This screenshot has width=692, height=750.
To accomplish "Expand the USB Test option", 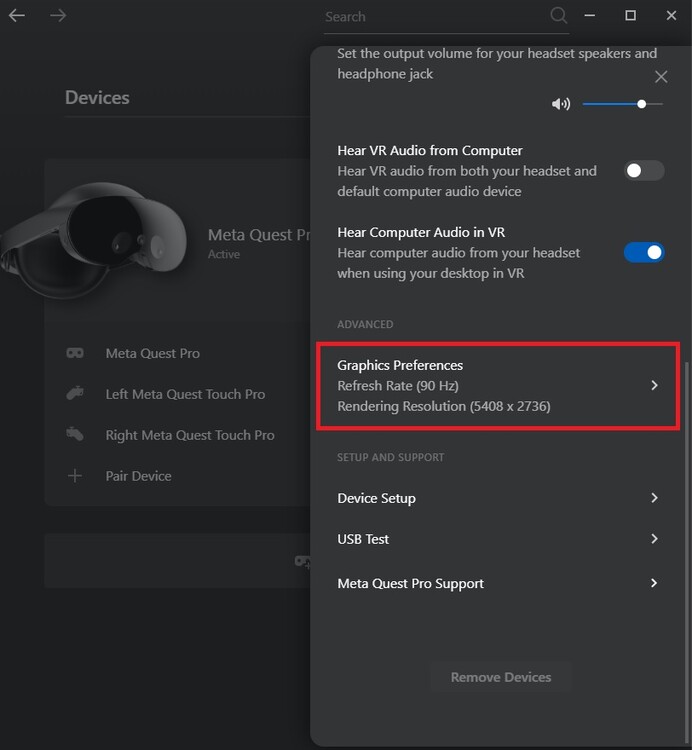I will (x=654, y=539).
